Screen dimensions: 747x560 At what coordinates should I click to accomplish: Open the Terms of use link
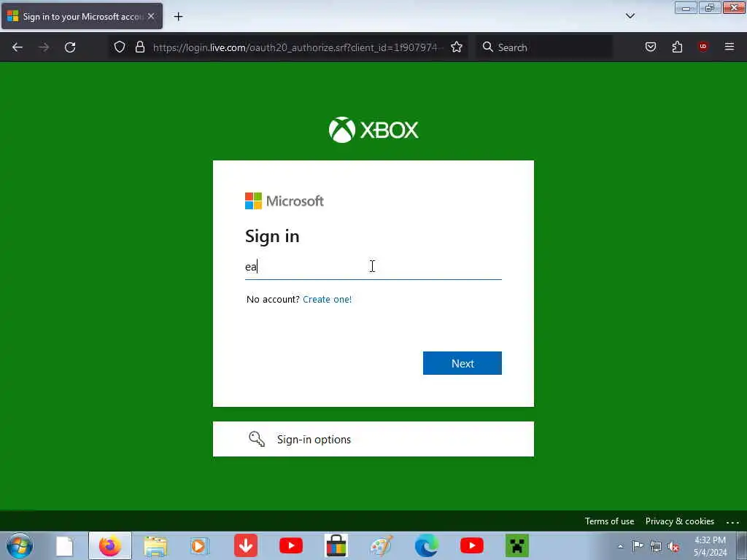click(x=609, y=521)
